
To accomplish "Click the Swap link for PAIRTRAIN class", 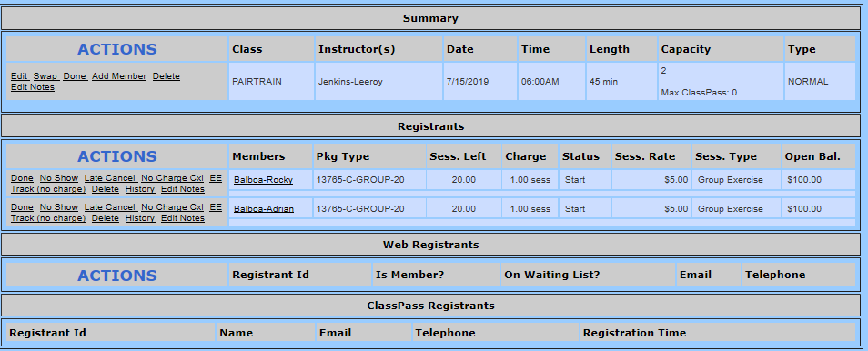I will [x=45, y=76].
